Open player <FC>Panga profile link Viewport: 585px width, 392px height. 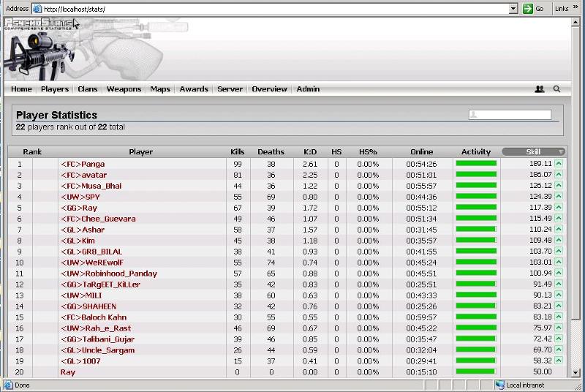[83, 164]
